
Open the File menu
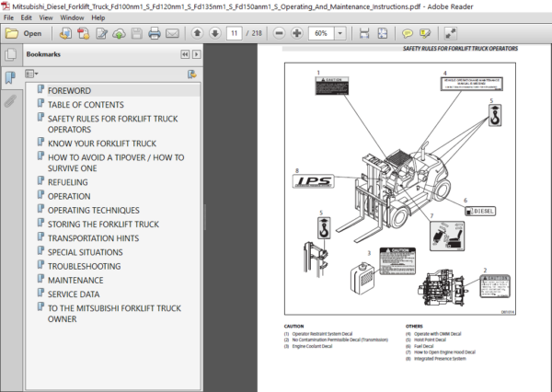pyautogui.click(x=8, y=17)
